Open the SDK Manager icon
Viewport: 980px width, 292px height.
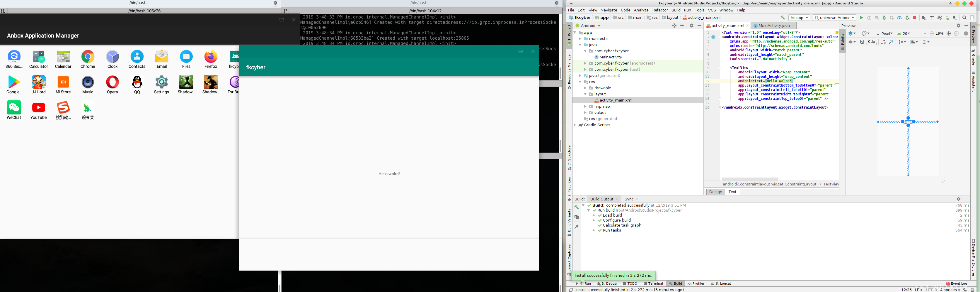[955, 18]
